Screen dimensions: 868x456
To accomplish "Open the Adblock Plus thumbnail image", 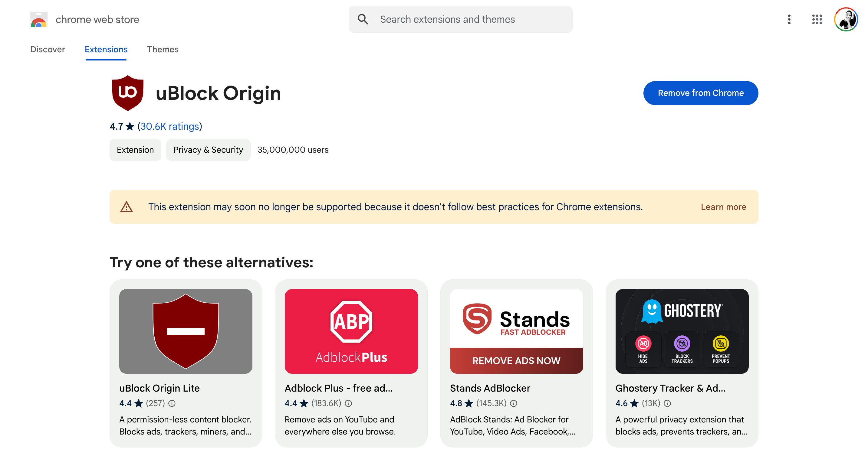I will point(351,331).
